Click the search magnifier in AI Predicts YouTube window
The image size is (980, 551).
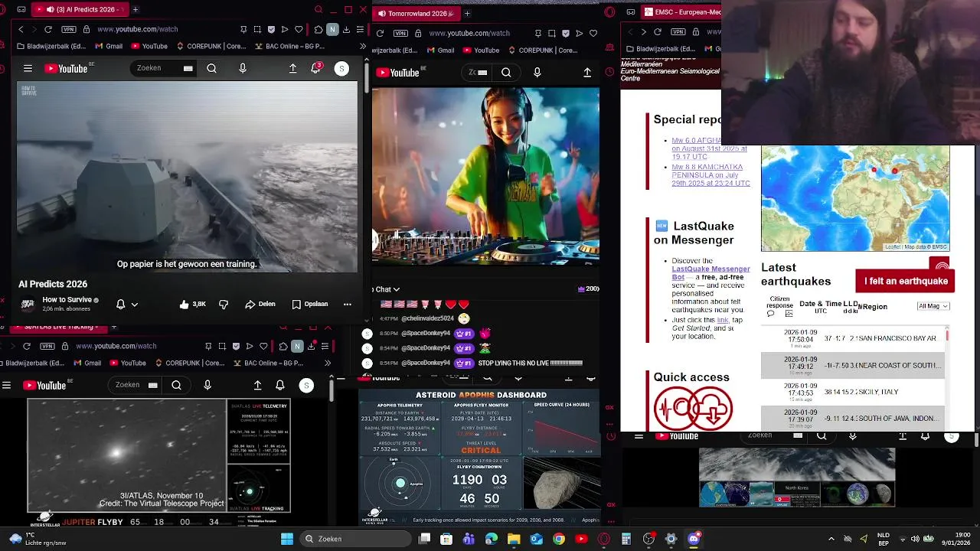point(211,69)
